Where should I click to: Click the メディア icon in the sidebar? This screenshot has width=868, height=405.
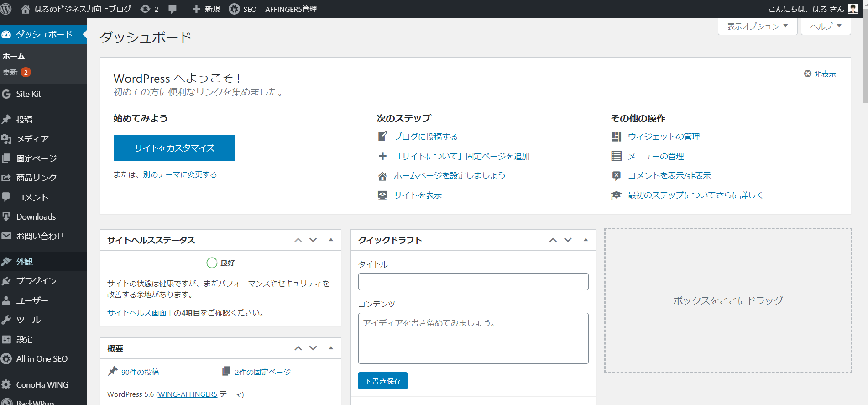pyautogui.click(x=6, y=139)
